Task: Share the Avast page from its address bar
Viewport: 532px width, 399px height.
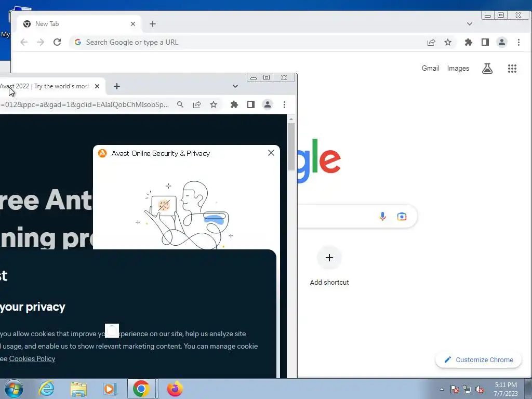Action: tap(197, 104)
